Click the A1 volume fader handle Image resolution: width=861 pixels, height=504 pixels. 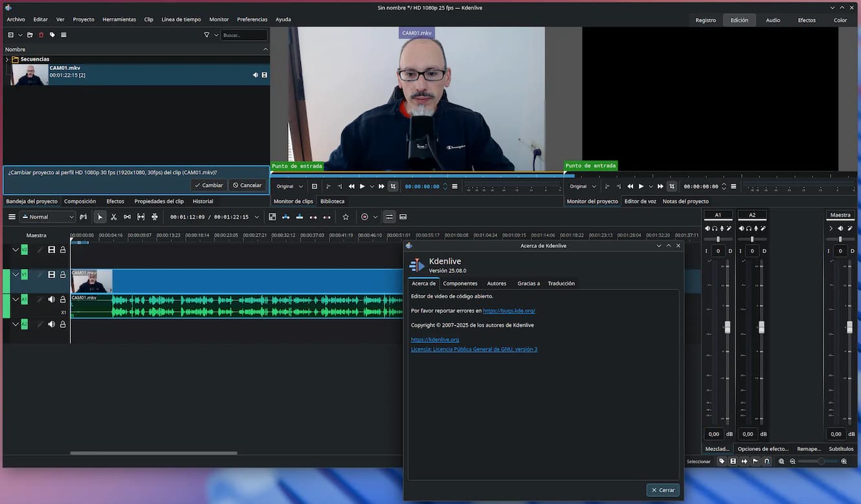pos(727,327)
